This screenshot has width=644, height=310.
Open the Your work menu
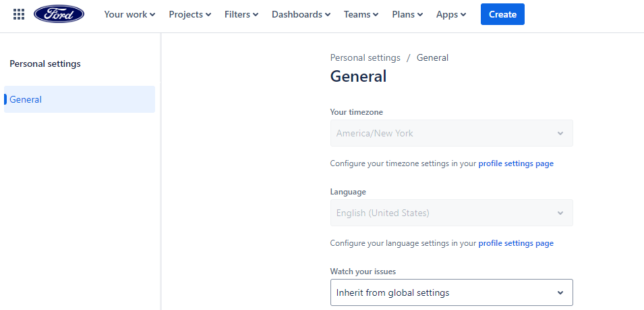pyautogui.click(x=129, y=14)
